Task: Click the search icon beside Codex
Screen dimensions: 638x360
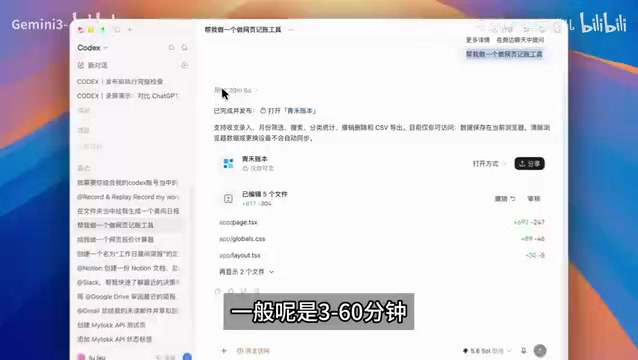Action: 171,48
